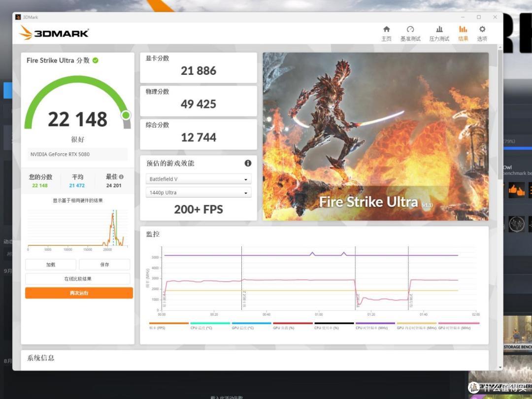Go to the 主页 home tab
The image size is (532, 399).
click(386, 33)
